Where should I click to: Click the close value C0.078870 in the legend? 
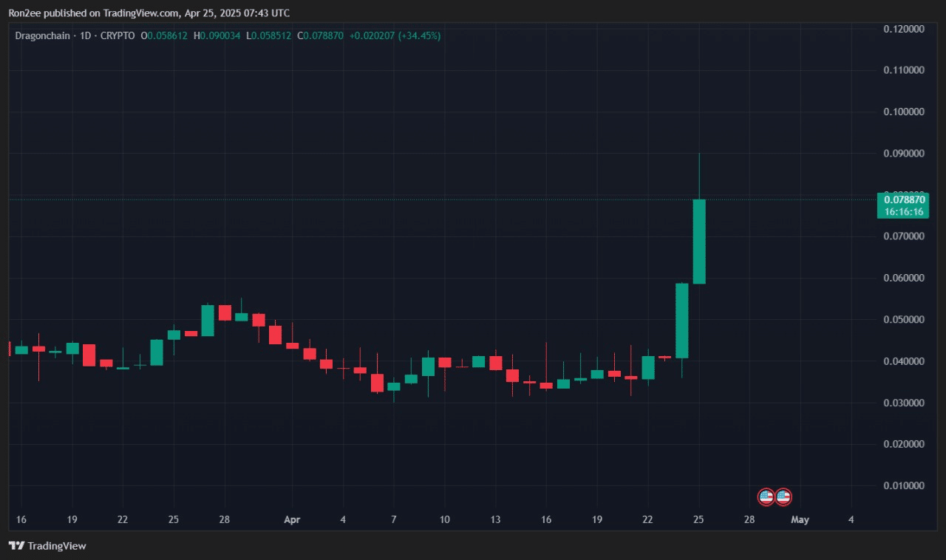(320, 35)
